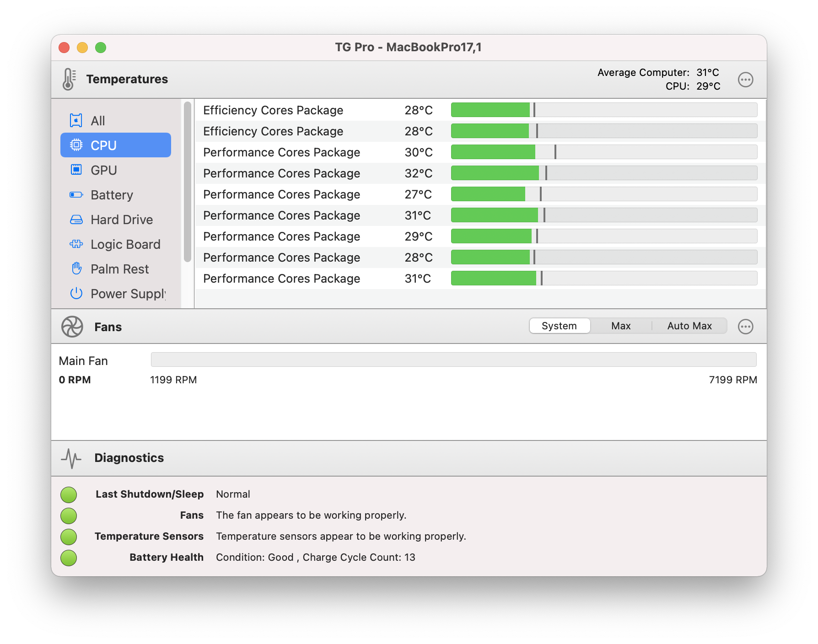Screen dimensions: 818x644
Task: Click the GPU icon in sidebar
Action: [x=76, y=170]
